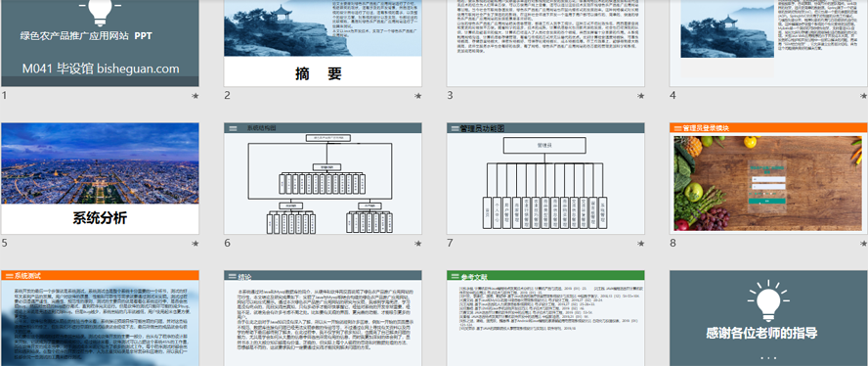The height and width of the screenshot is (366, 868).
Task: Open slide 3 text thumbnail
Action: [x=545, y=43]
